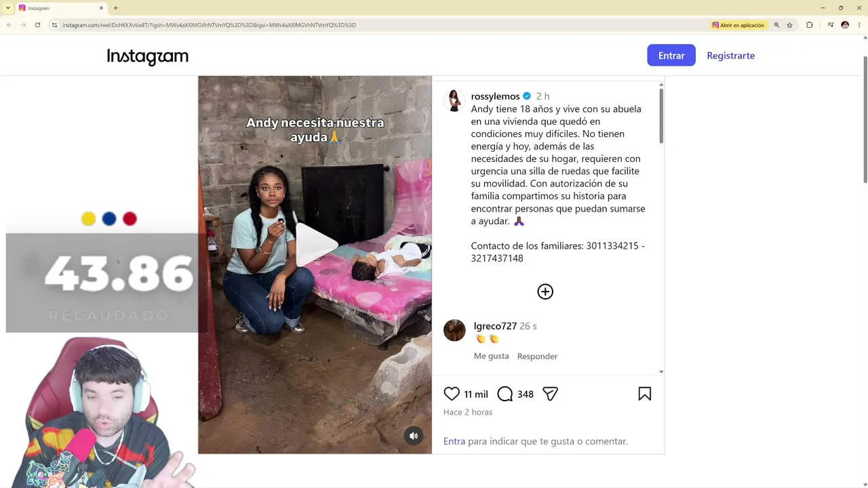This screenshot has width=868, height=488.
Task: Bookmark page with star icon in address bar
Action: coord(789,25)
